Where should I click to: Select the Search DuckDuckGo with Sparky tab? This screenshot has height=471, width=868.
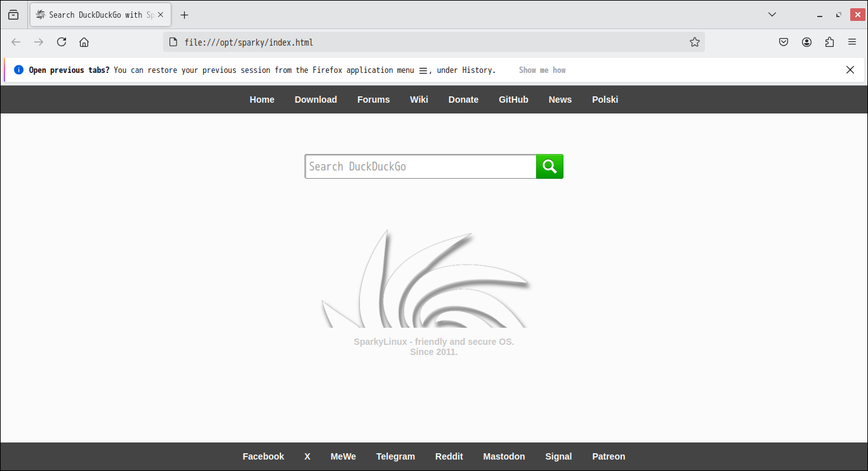click(x=100, y=15)
